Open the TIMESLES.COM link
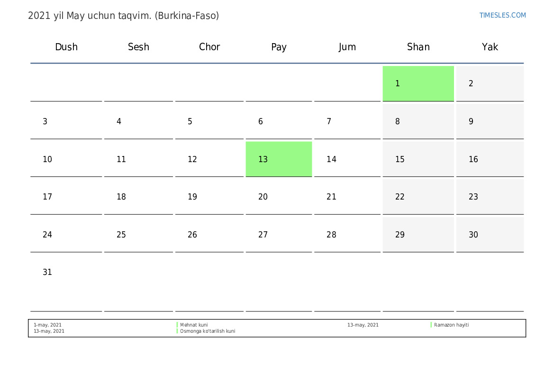Viewport: 554px width, 392px height. point(502,15)
